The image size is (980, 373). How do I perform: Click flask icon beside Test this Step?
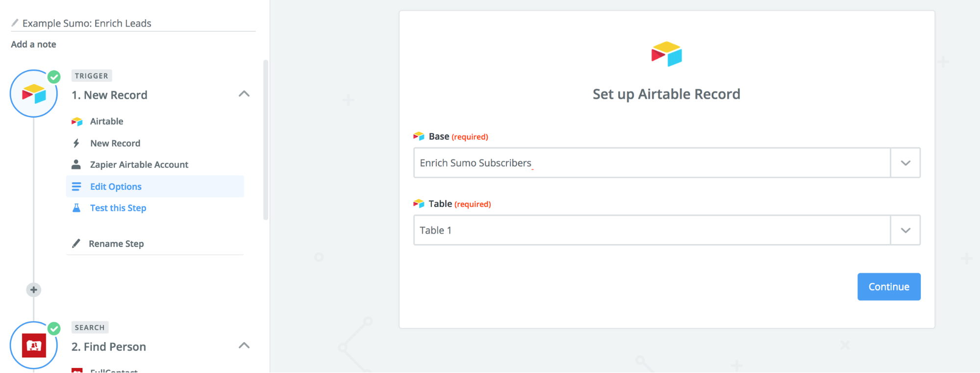pyautogui.click(x=76, y=208)
